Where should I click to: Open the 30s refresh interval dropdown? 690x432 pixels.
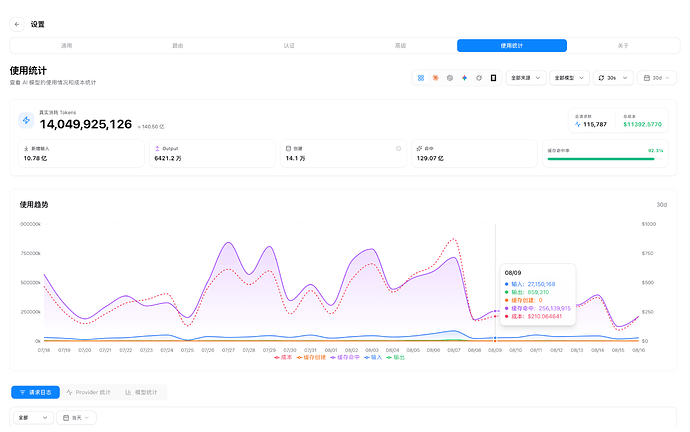pyautogui.click(x=613, y=78)
